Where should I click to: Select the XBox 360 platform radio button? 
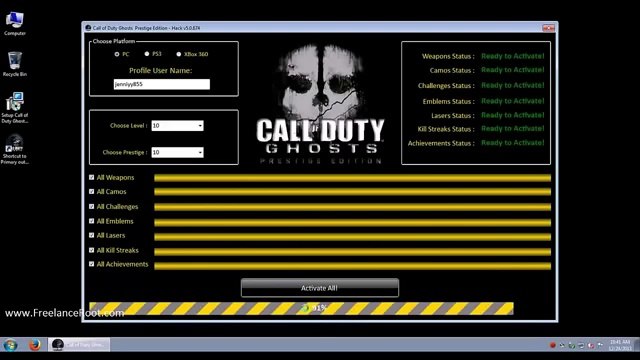point(178,54)
